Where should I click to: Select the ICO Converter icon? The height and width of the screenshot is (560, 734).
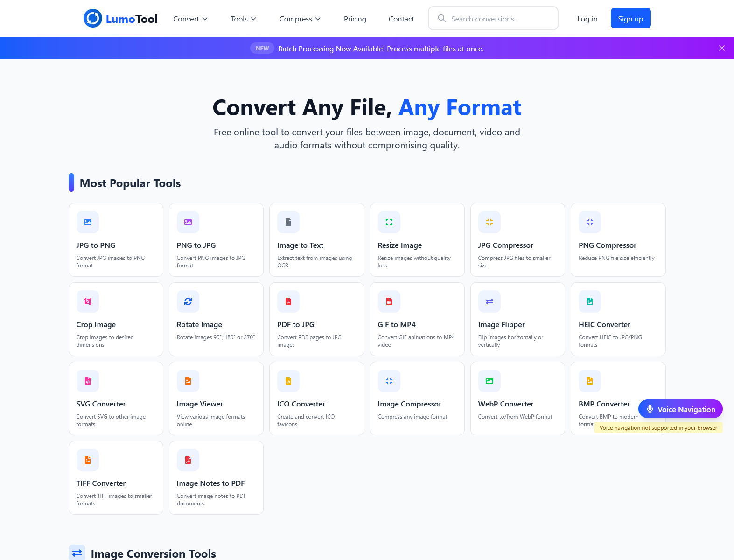pos(288,381)
